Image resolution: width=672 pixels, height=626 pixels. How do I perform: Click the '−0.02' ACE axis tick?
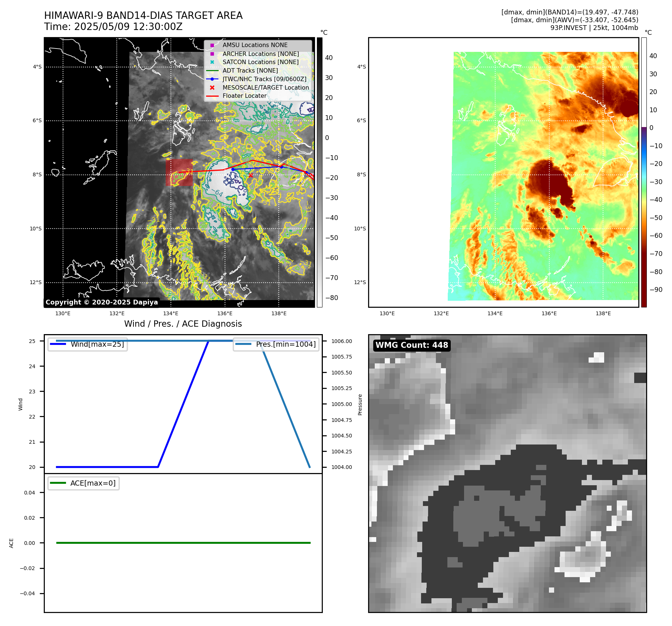click(27, 569)
